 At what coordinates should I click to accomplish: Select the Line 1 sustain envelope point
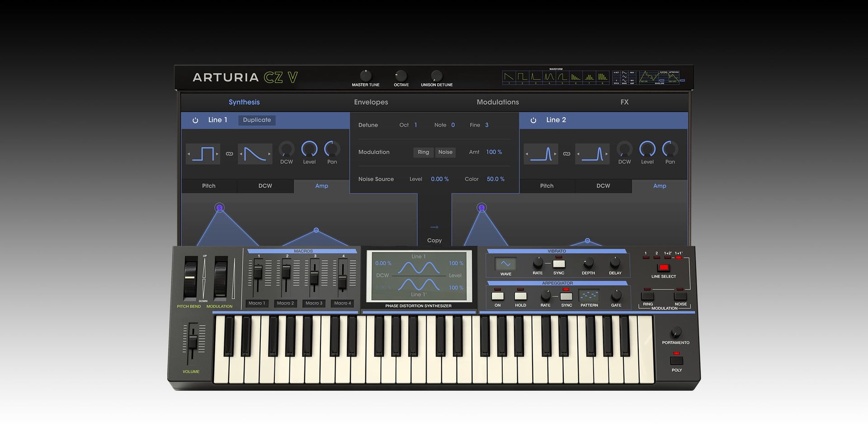tap(219, 208)
